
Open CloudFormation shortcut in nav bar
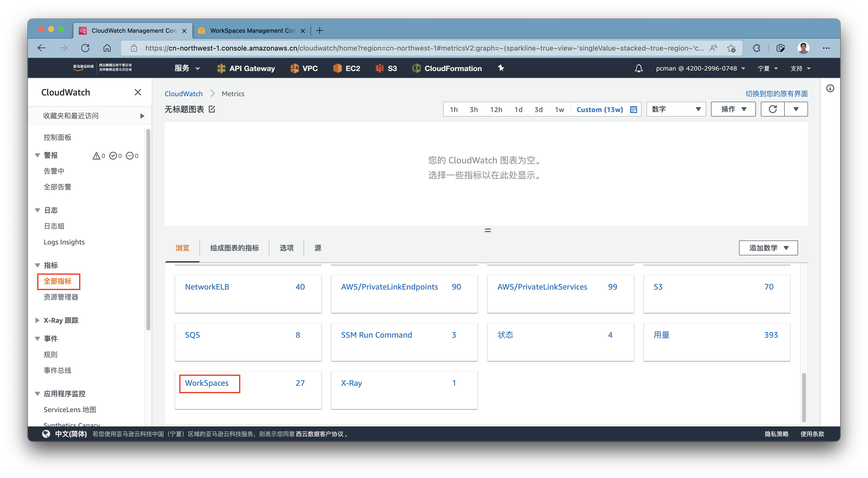click(x=447, y=68)
